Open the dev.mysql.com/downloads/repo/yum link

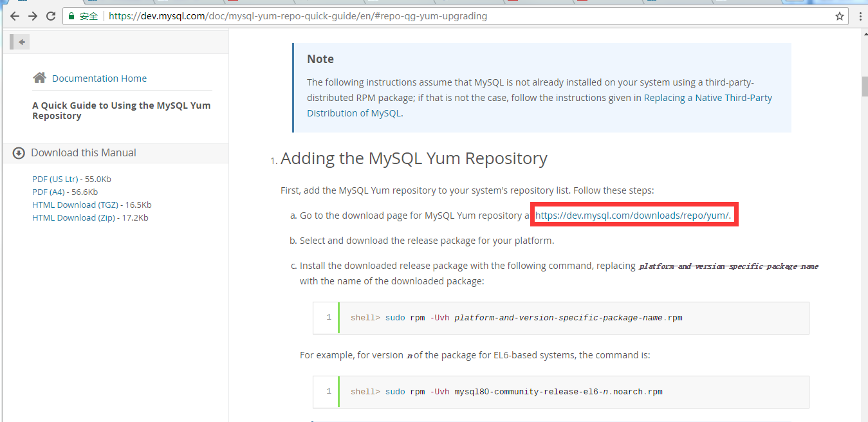(633, 216)
